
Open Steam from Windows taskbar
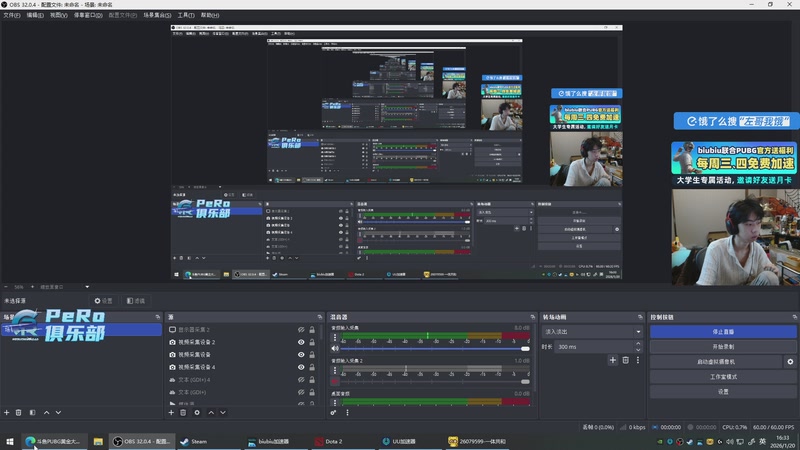208,441
